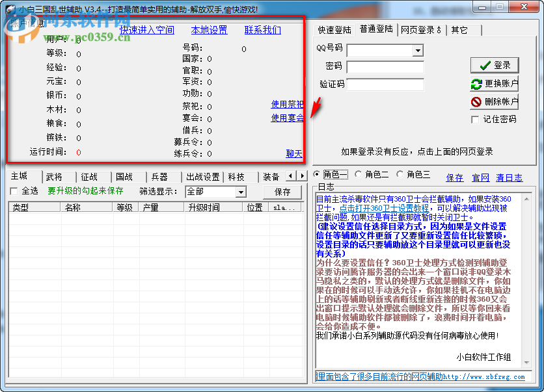Click the 使用宴会 link
This screenshot has width=544, height=392.
pos(287,118)
